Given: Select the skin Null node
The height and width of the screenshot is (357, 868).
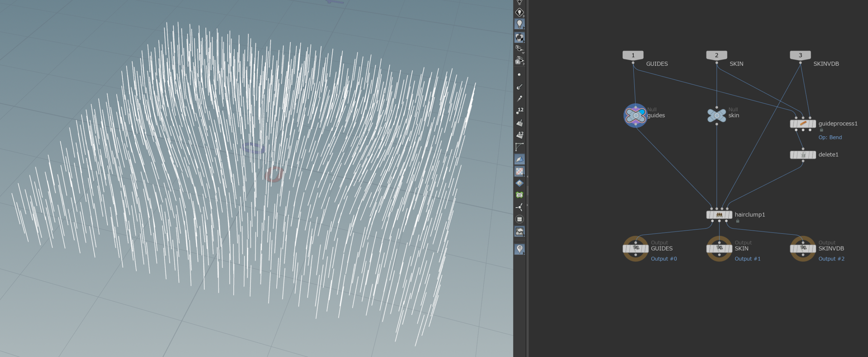Looking at the screenshot, I should 716,116.
